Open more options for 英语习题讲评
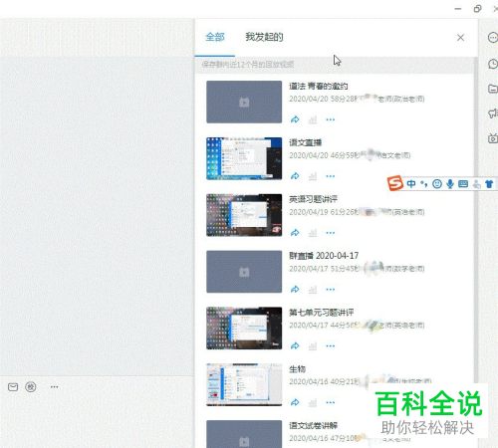Viewport: 498px width, 448px height. click(x=331, y=233)
